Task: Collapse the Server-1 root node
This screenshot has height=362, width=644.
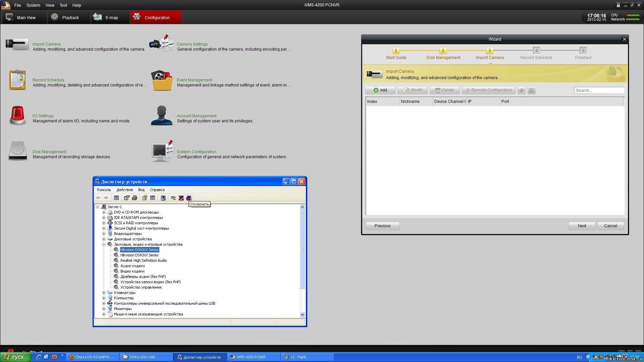Action: click(98, 207)
